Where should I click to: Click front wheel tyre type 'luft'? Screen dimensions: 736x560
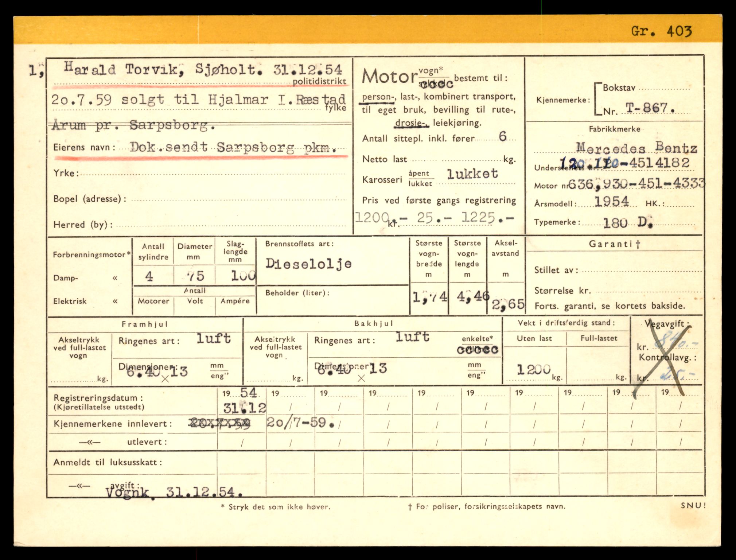(x=214, y=338)
